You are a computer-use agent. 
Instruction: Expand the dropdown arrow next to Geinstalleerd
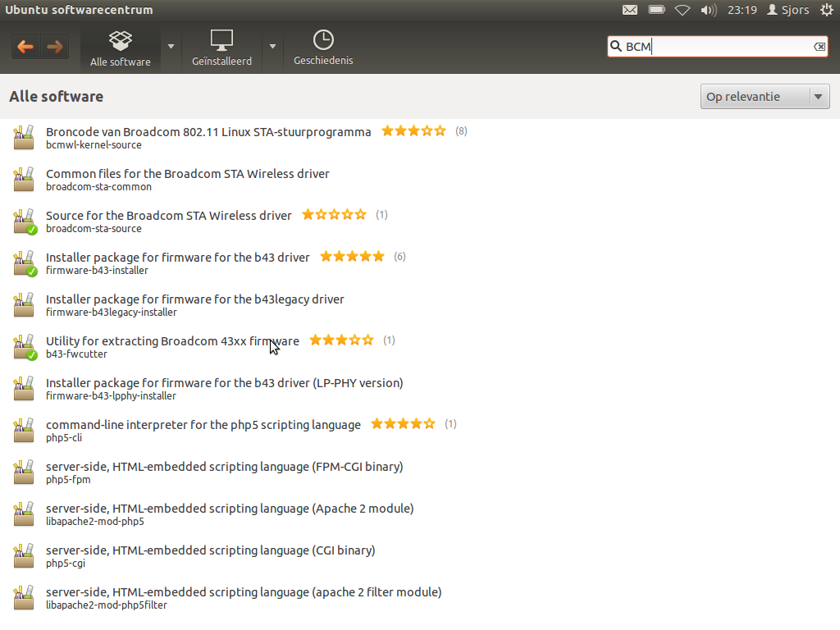click(273, 47)
